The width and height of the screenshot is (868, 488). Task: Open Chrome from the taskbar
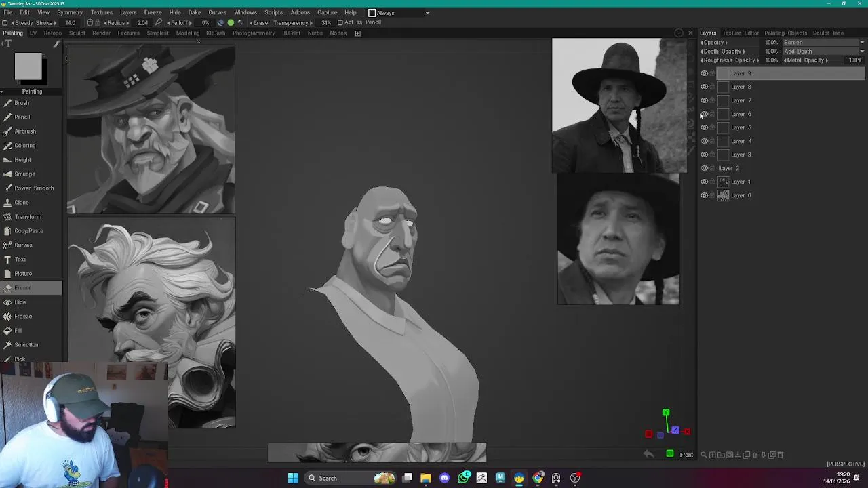[x=538, y=478]
